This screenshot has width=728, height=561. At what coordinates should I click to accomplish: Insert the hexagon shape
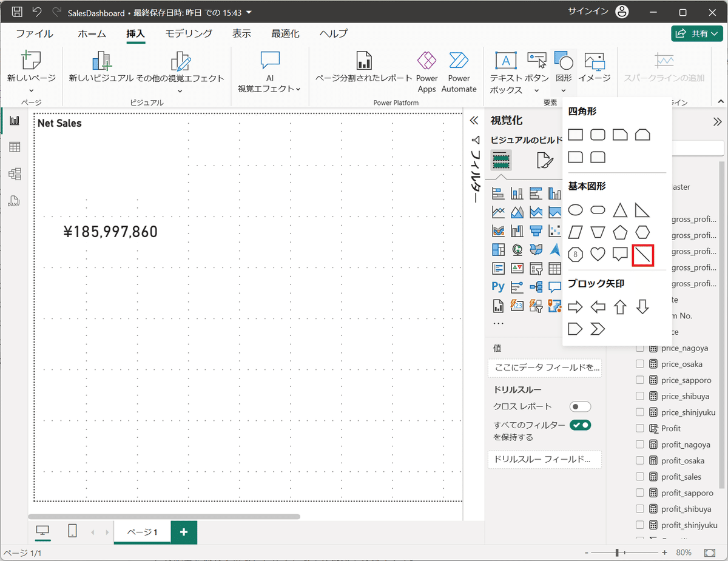(x=642, y=232)
